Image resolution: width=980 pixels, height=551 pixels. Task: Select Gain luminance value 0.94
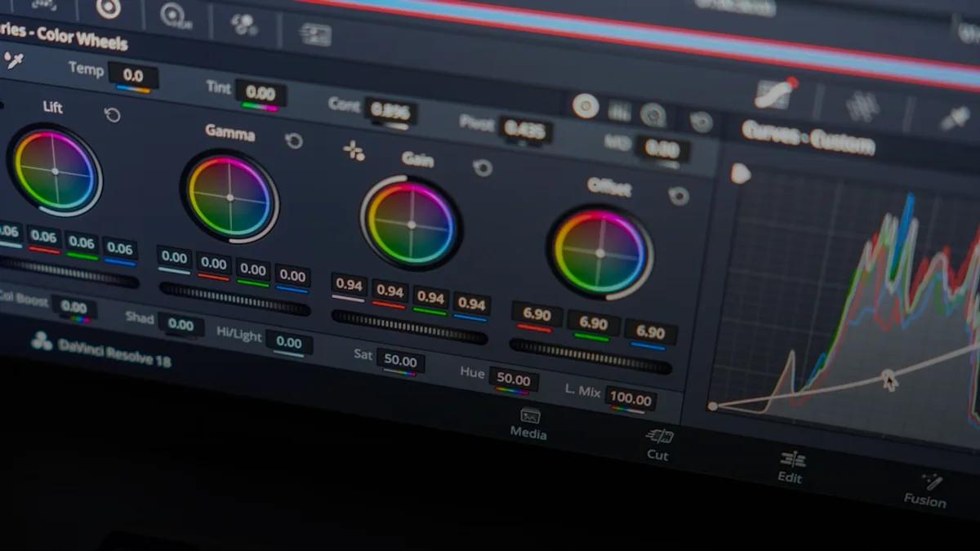click(x=349, y=285)
